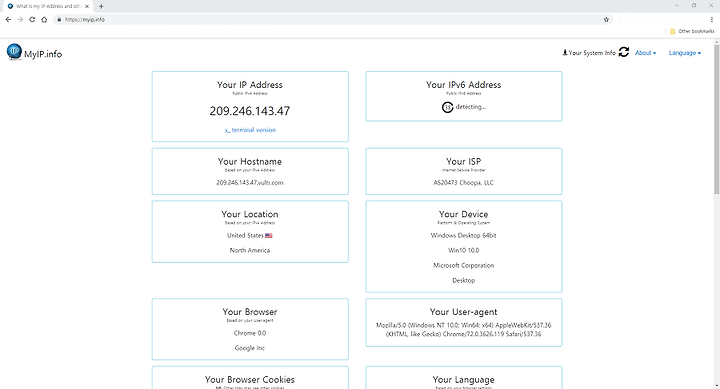Bookmark this page with the star icon

tap(606, 20)
